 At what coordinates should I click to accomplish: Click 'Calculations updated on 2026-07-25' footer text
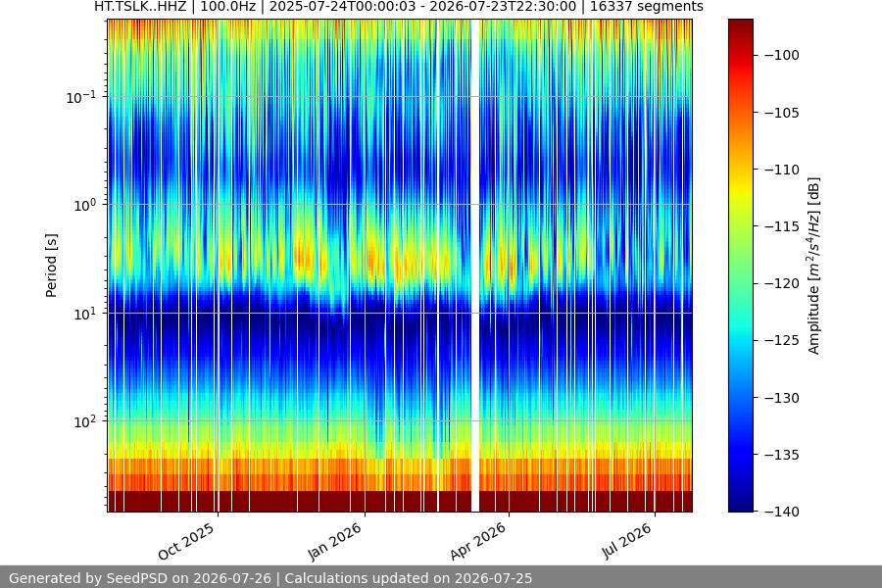[409, 578]
